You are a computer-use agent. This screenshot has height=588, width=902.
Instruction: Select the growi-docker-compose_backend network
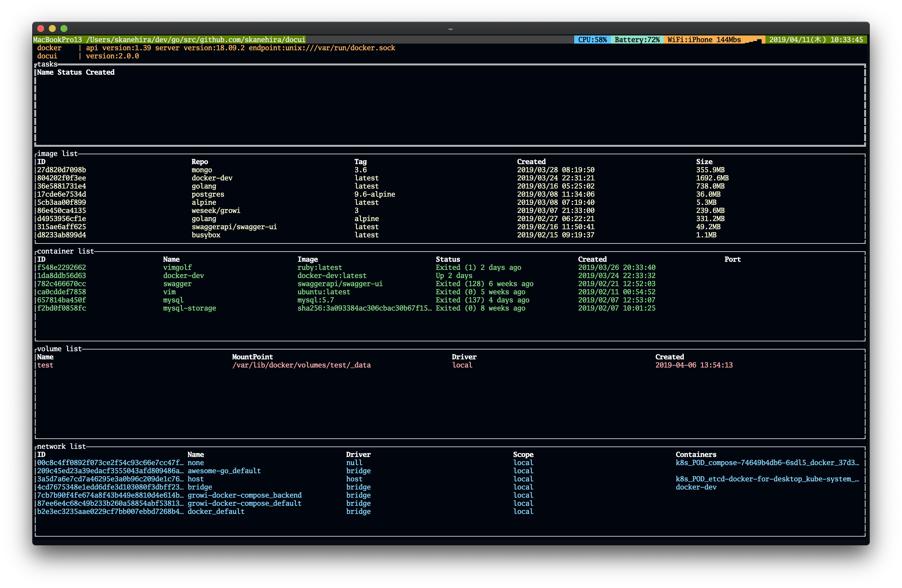click(x=244, y=495)
